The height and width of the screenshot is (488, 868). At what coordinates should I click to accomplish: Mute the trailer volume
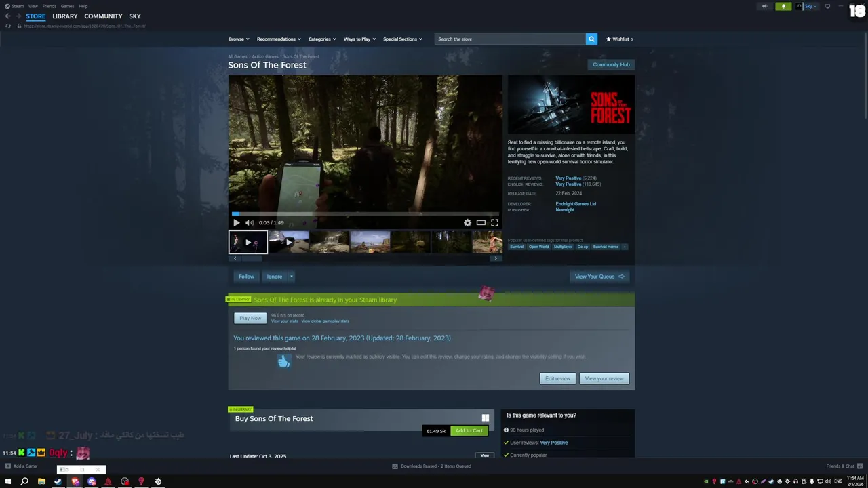tap(250, 222)
